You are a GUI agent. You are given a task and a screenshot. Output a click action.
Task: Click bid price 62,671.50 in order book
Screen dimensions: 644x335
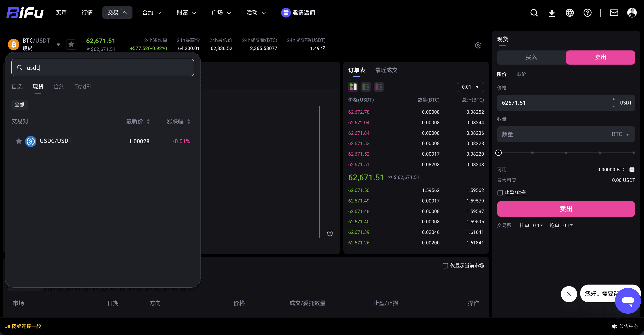[359, 190]
